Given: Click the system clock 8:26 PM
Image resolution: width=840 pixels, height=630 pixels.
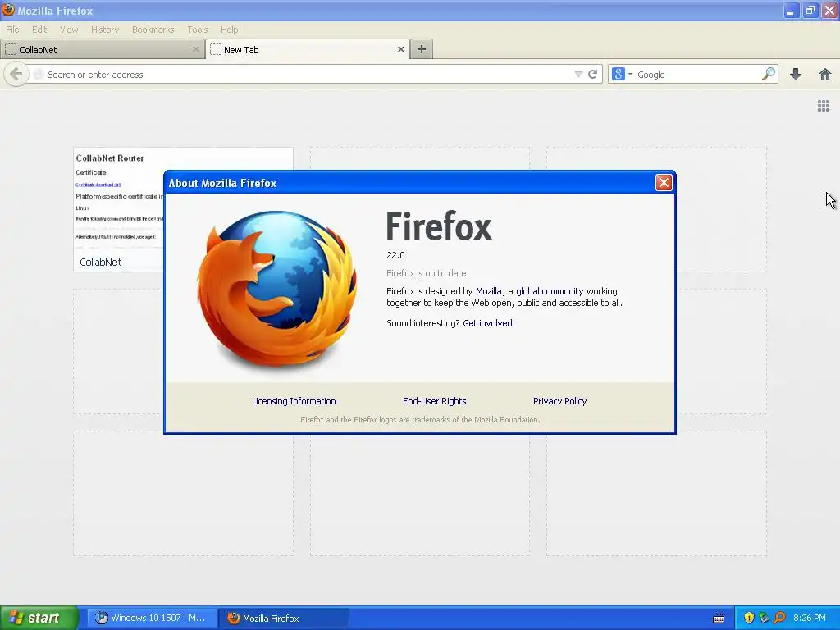Looking at the screenshot, I should click(810, 618).
